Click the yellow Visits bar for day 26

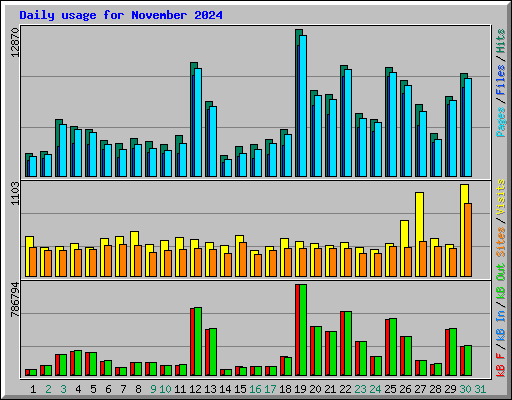tap(403, 248)
